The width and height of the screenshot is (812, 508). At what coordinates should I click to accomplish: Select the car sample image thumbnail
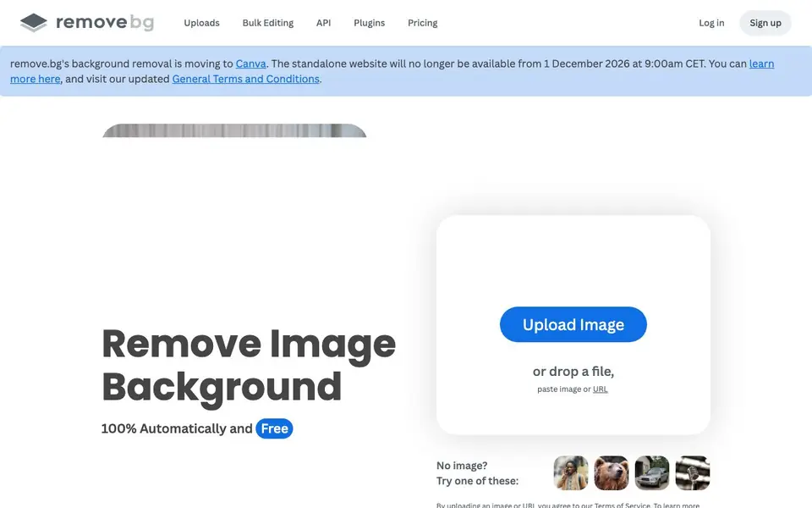[x=652, y=472]
